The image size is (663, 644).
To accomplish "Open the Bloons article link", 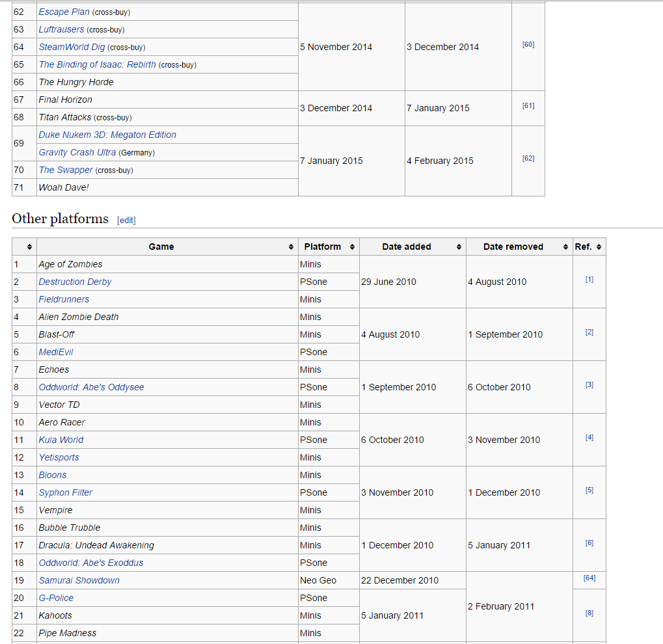I will pyautogui.click(x=53, y=475).
